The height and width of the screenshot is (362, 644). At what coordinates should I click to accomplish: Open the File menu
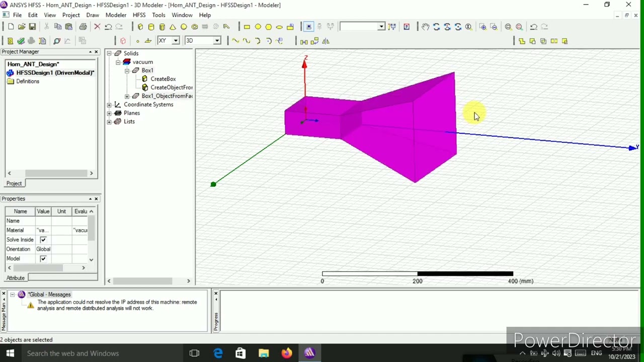pos(17,15)
